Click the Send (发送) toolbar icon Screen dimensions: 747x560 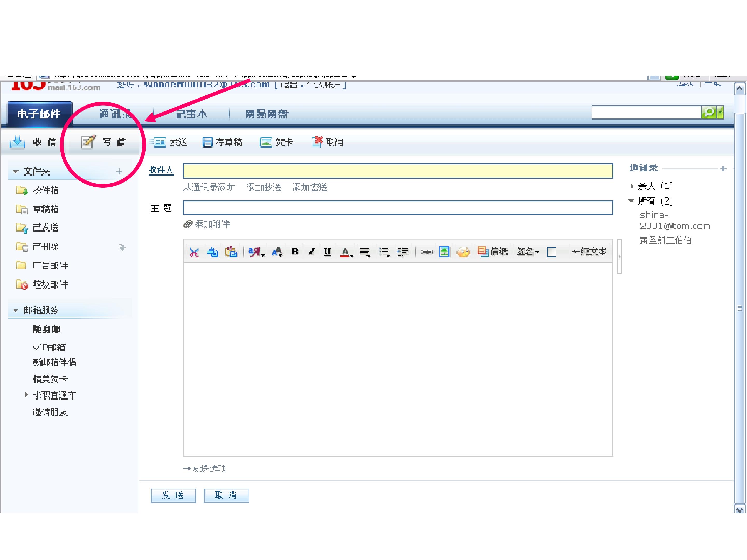coord(158,142)
